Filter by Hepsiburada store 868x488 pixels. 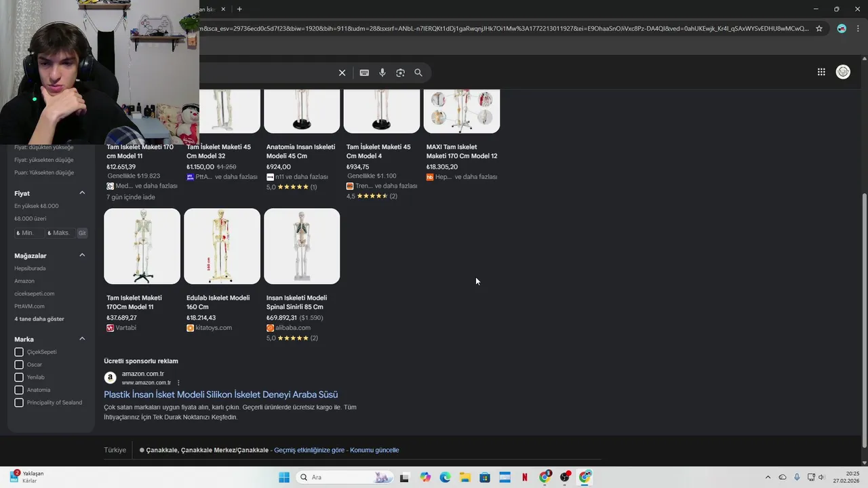click(30, 268)
